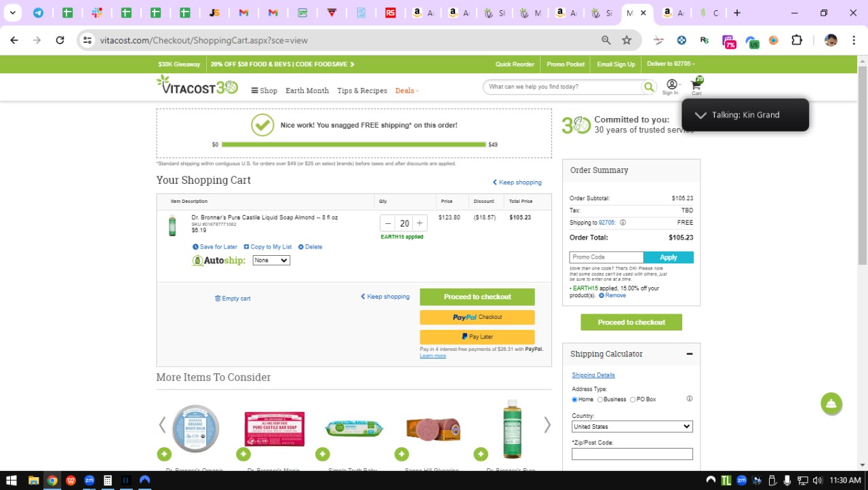This screenshot has height=490, width=868.
Task: Switch to the Telegram browser tab
Action: point(38,12)
